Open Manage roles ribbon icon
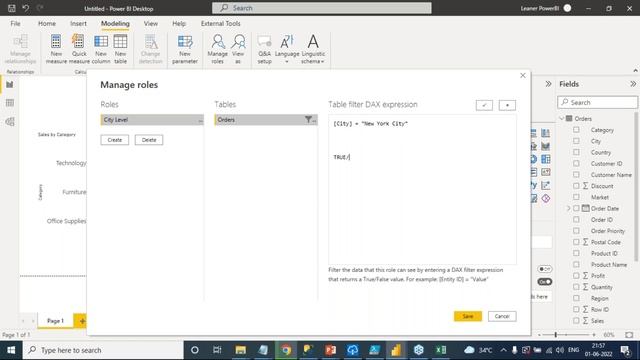This screenshot has width=640, height=360. 218,49
